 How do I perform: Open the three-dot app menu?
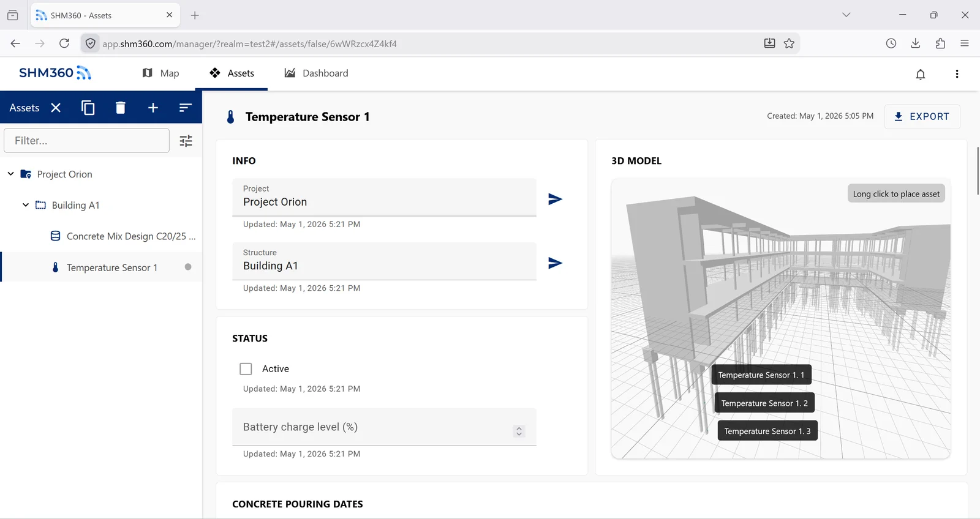957,74
